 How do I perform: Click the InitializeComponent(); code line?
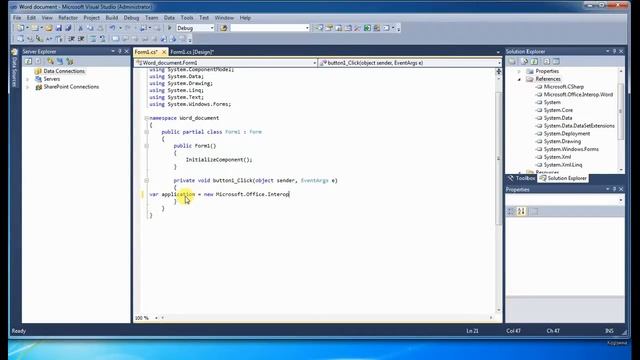tap(219, 160)
